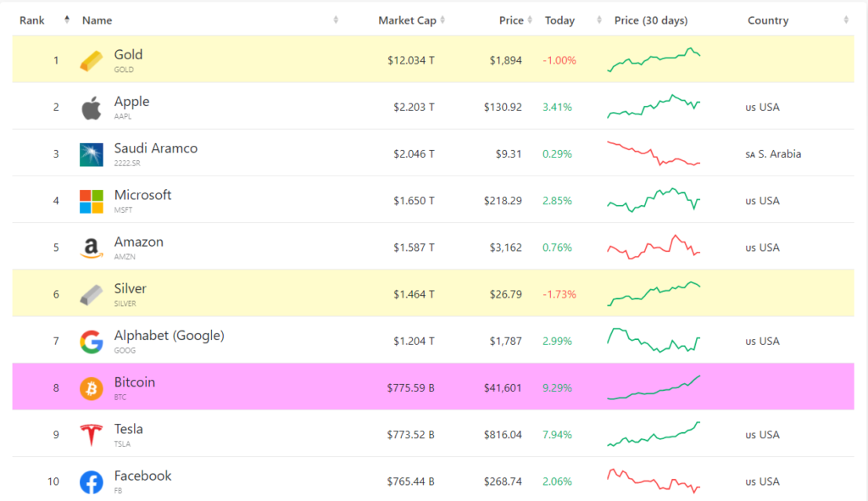The width and height of the screenshot is (868, 501).
Task: Click the Price column header
Action: coord(511,20)
